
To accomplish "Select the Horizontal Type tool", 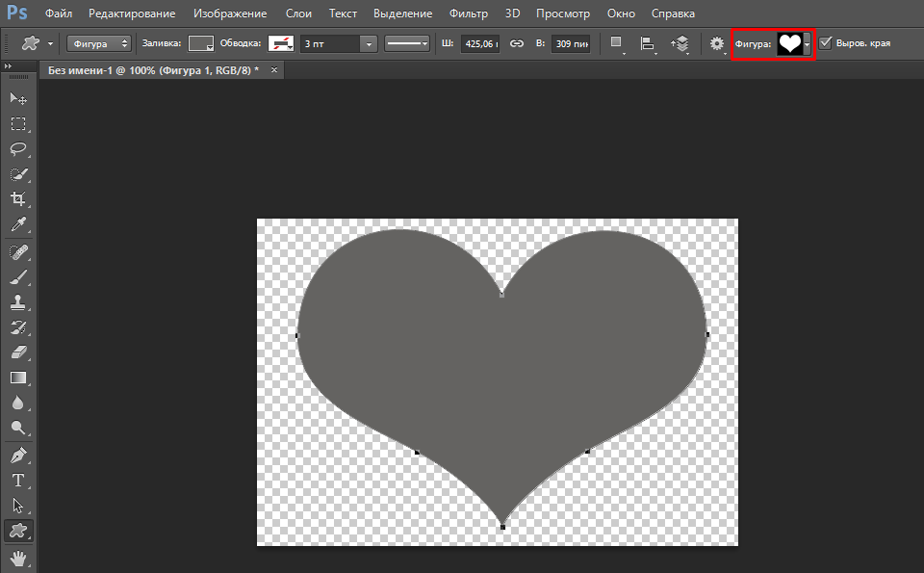I will pyautogui.click(x=17, y=480).
